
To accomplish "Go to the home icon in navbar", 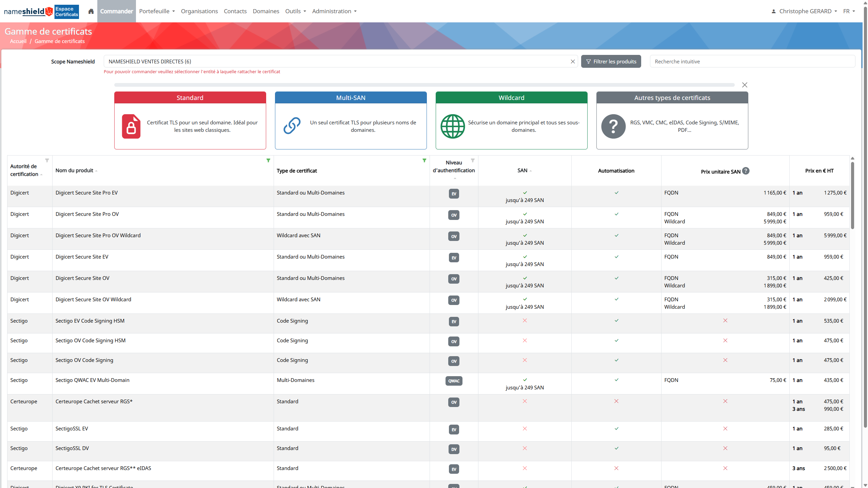I will click(x=91, y=11).
